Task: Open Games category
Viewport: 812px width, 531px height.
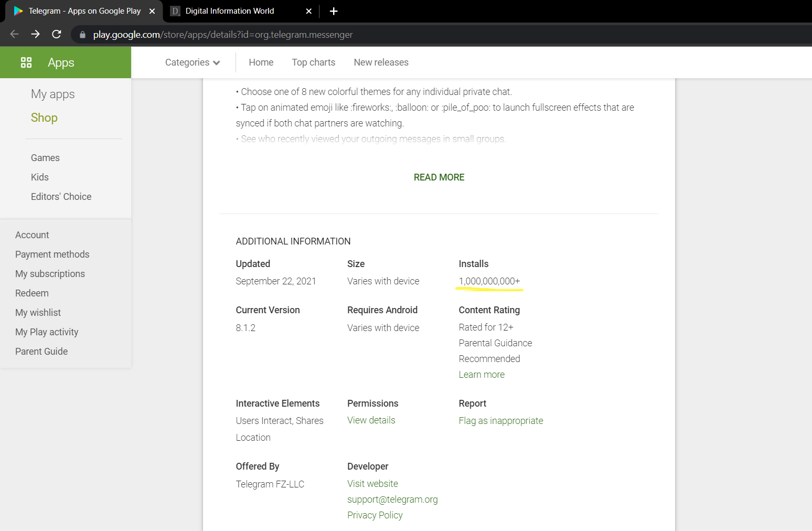Action: click(45, 158)
